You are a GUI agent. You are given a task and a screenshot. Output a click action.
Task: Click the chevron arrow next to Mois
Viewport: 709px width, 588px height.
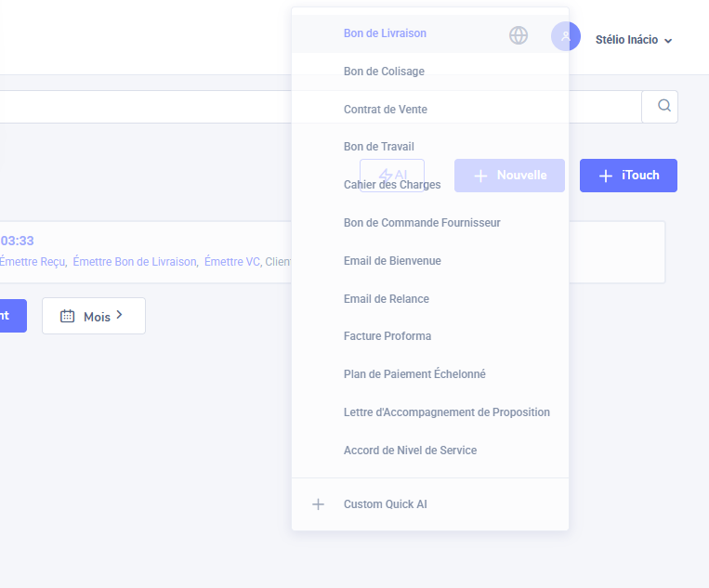pos(119,315)
